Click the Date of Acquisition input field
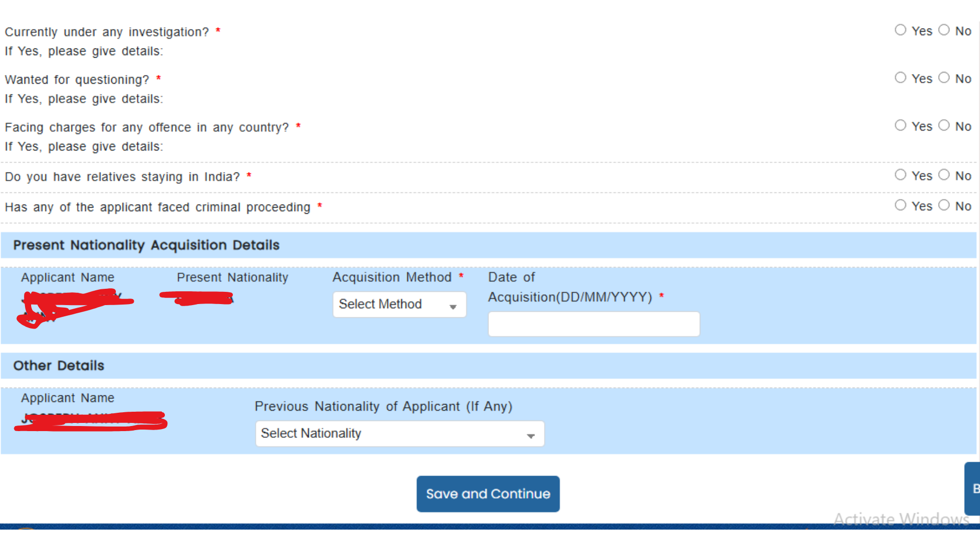980x551 pixels. point(594,324)
